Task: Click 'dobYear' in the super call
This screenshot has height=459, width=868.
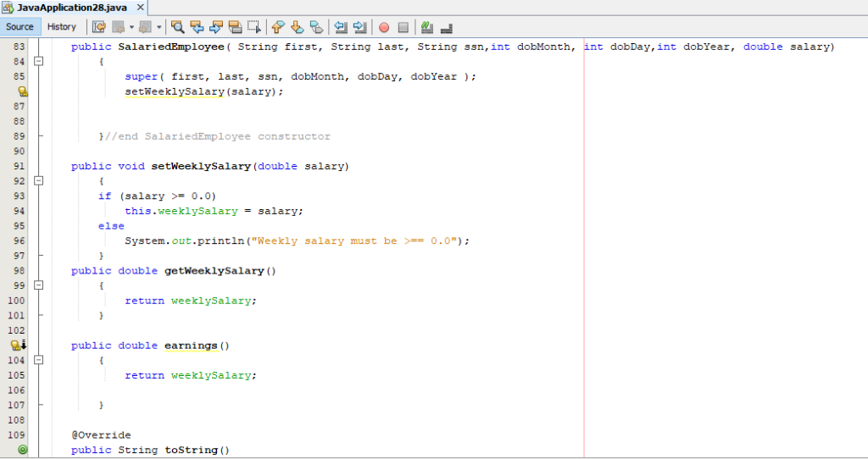Action: tap(433, 77)
